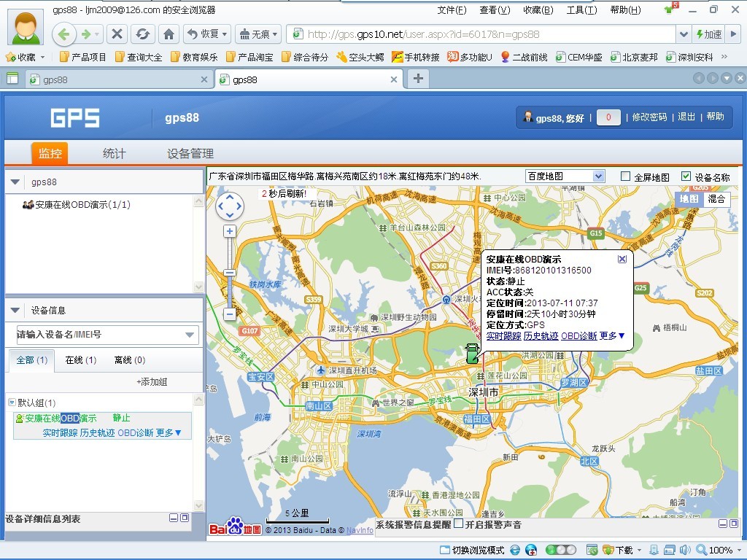The height and width of the screenshot is (560, 747).
Task: Open the 二战前线 bookmark
Action: [524, 57]
